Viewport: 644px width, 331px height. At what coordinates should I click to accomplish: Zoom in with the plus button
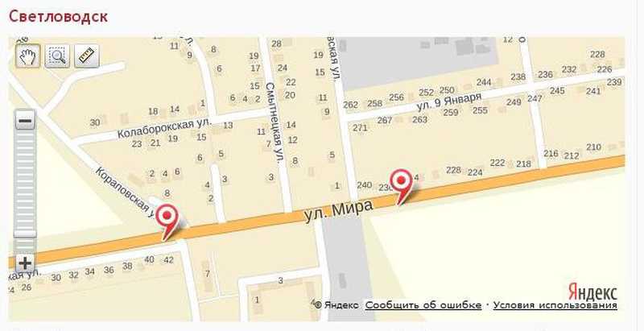click(x=25, y=263)
